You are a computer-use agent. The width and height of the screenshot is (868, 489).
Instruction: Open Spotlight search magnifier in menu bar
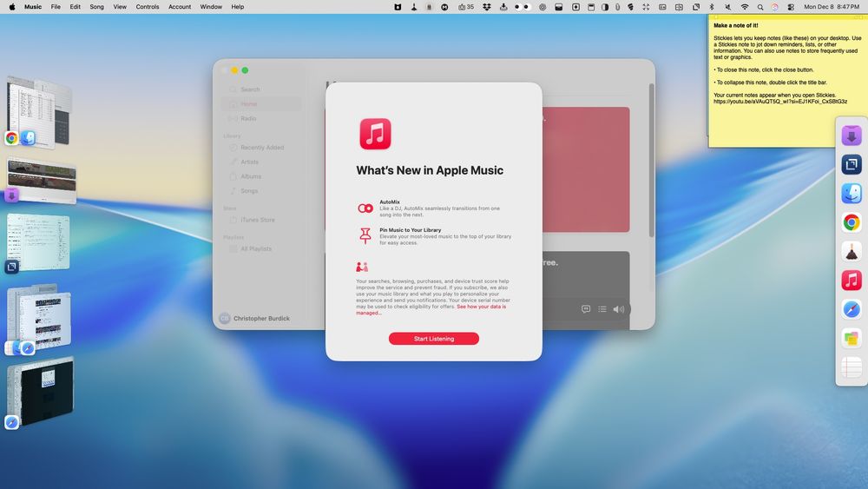click(x=760, y=7)
